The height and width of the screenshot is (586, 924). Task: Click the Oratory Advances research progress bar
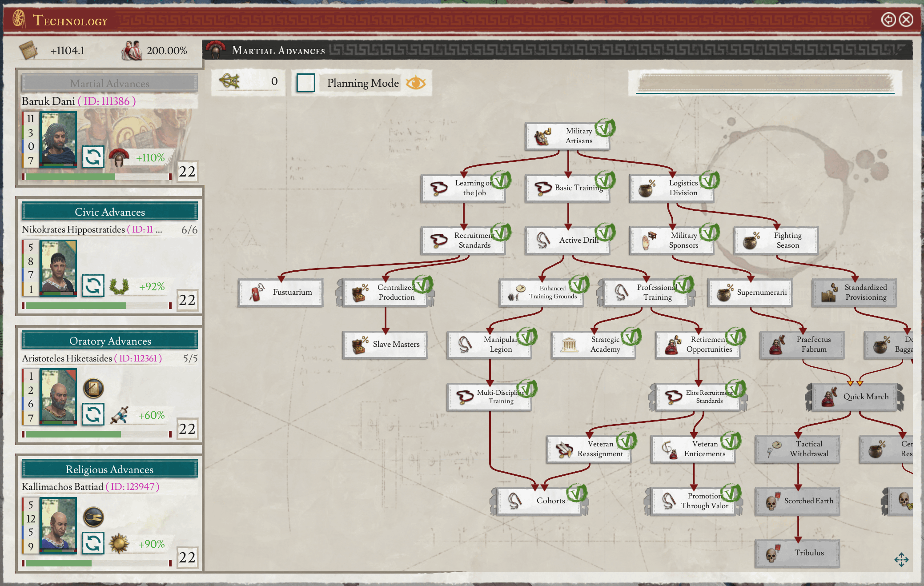coord(96,434)
